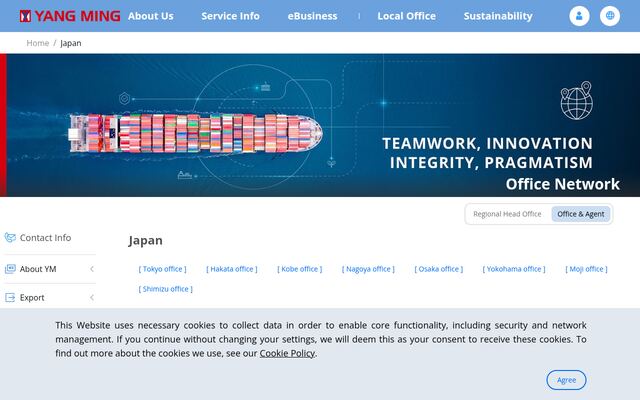Go to Home breadcrumb
This screenshot has width=640, height=400.
pos(38,43)
